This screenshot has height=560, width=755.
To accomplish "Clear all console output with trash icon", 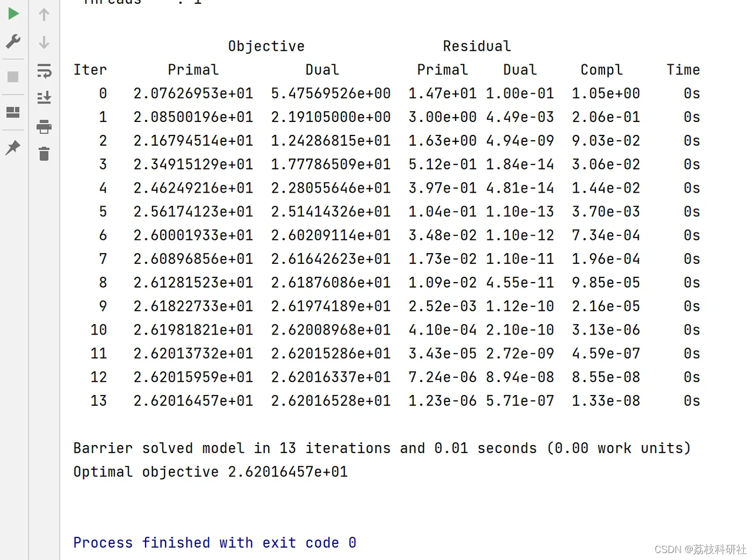I will (x=44, y=154).
